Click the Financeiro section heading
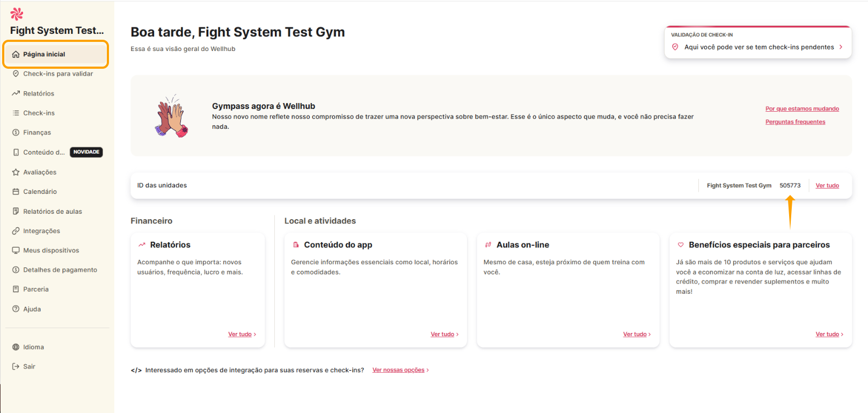Screen dimensions: 868x413 [151, 221]
